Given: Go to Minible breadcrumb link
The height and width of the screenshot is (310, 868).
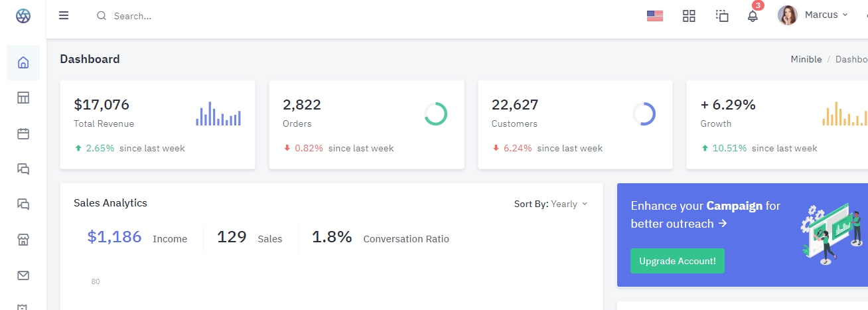Looking at the screenshot, I should tap(806, 59).
